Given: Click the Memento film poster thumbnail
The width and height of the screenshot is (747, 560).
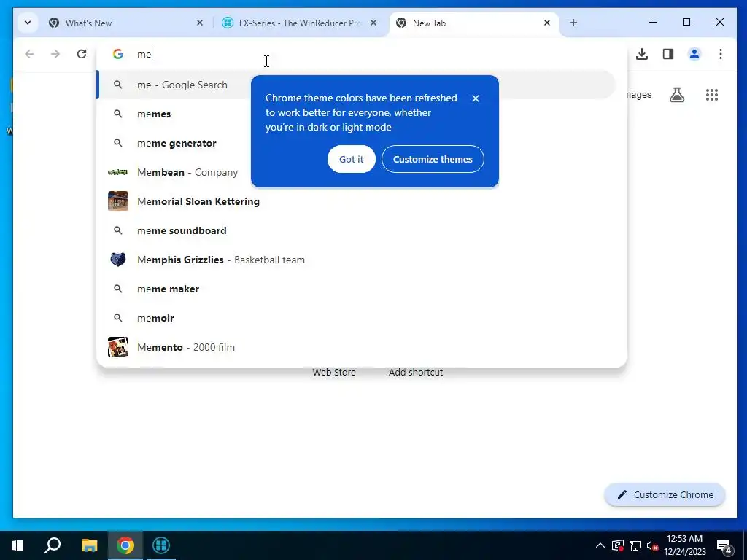Looking at the screenshot, I should pyautogui.click(x=117, y=347).
